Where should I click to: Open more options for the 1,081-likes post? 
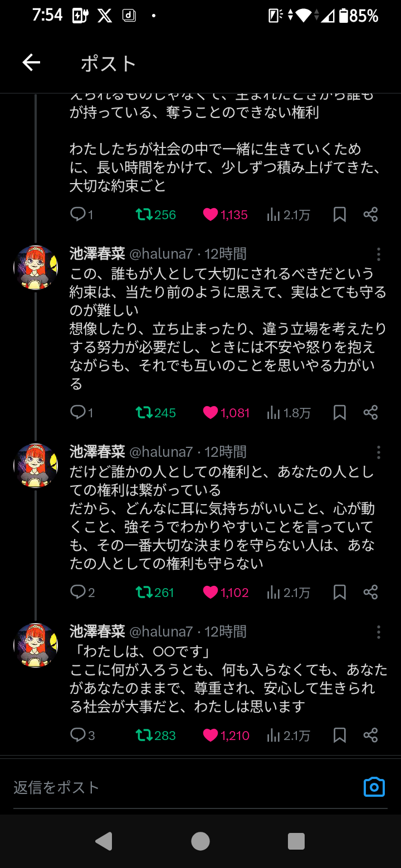pos(379,254)
